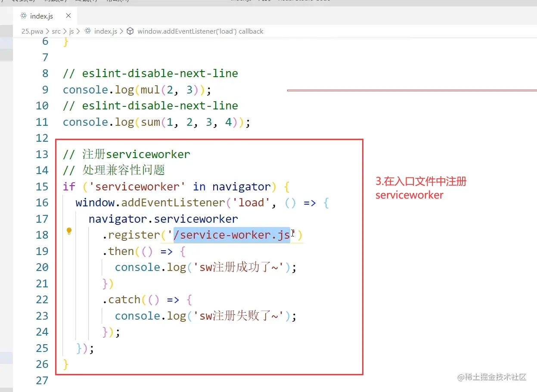Click the .catch(() => { code line

[147, 299]
